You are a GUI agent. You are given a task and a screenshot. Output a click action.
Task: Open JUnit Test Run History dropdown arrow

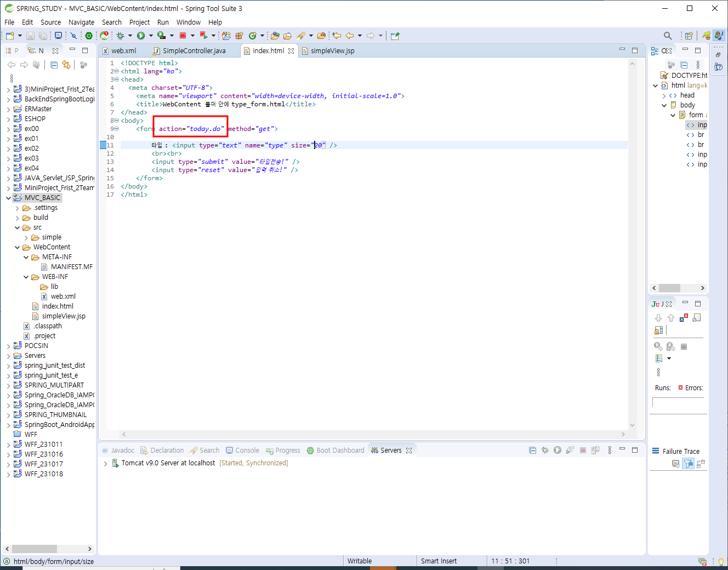pyautogui.click(x=669, y=358)
